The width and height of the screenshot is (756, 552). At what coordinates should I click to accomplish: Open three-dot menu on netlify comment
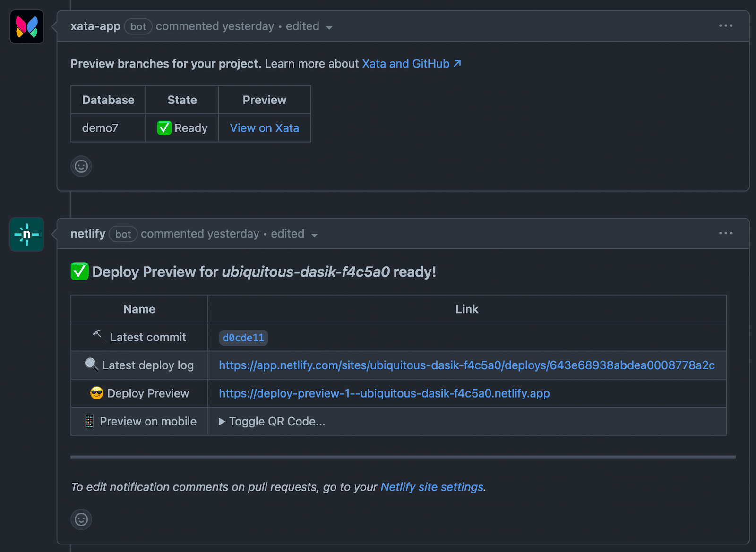tap(726, 233)
